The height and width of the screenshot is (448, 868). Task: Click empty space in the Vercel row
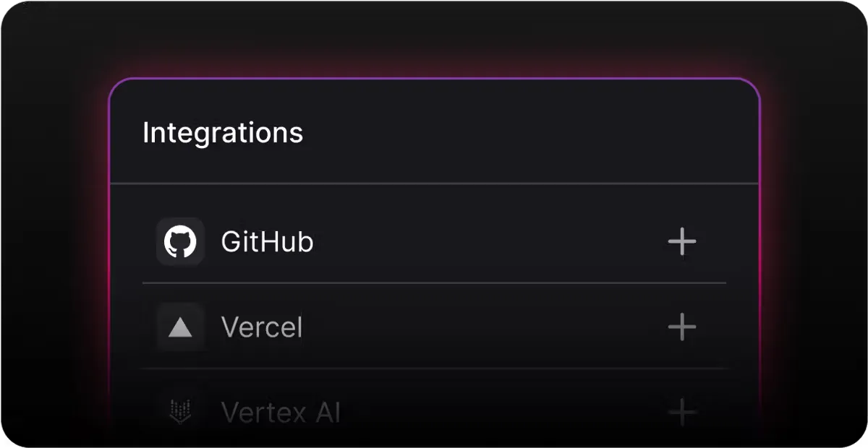tap(485, 328)
